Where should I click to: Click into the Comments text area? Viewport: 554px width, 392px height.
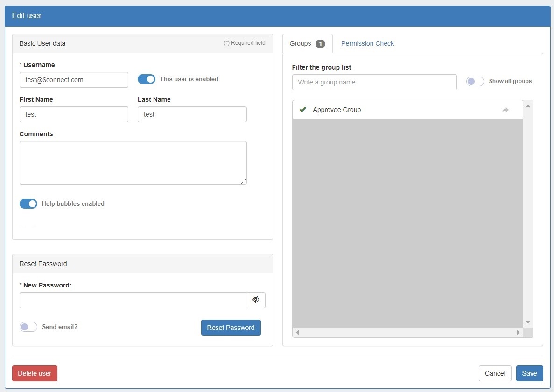coord(133,163)
